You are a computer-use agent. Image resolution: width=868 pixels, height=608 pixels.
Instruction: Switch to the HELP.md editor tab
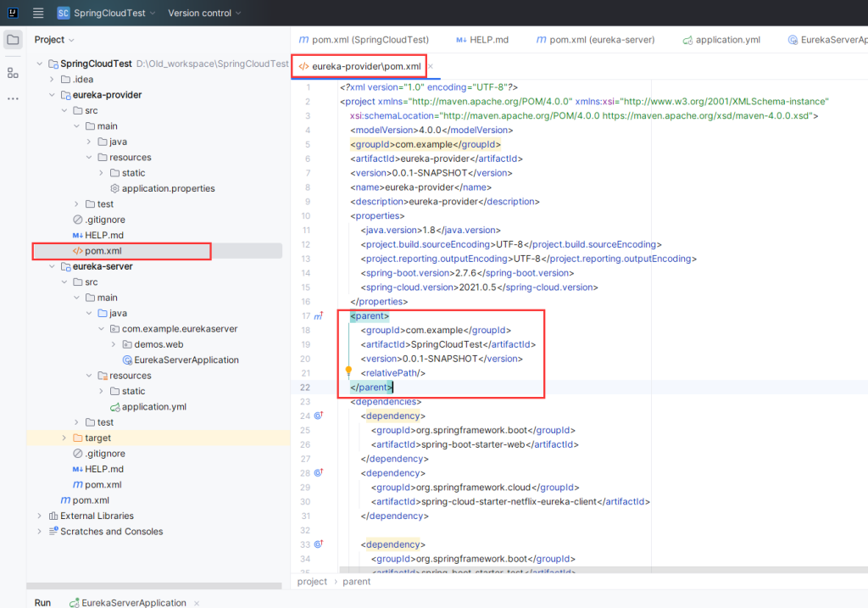481,40
